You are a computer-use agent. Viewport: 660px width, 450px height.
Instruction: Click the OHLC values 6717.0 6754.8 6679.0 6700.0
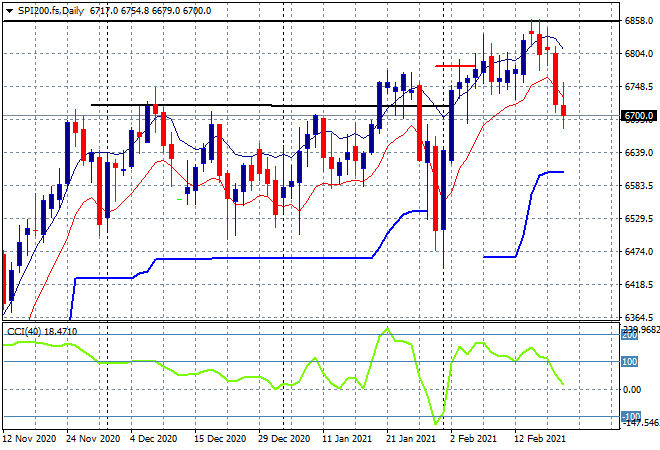150,11
